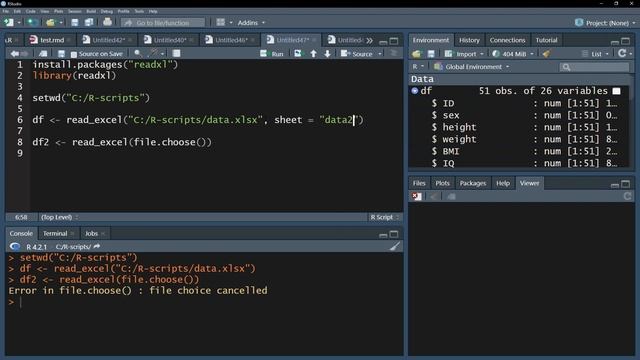The height and width of the screenshot is (360, 640).
Task: Open the (Top Level) scope selector
Action: coord(59,217)
